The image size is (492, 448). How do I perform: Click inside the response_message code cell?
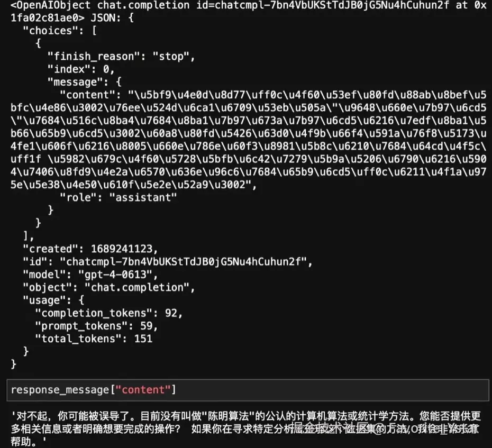[248, 390]
